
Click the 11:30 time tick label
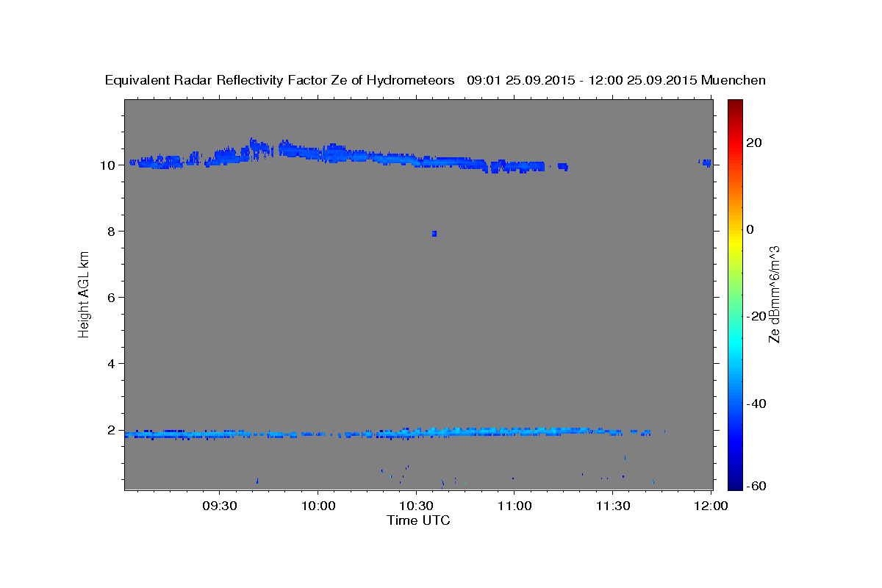612,506
